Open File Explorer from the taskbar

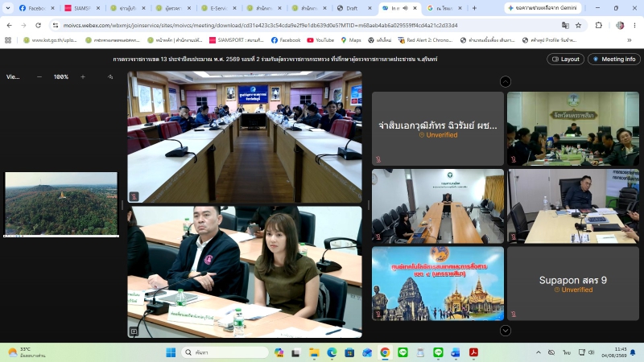[x=314, y=352]
